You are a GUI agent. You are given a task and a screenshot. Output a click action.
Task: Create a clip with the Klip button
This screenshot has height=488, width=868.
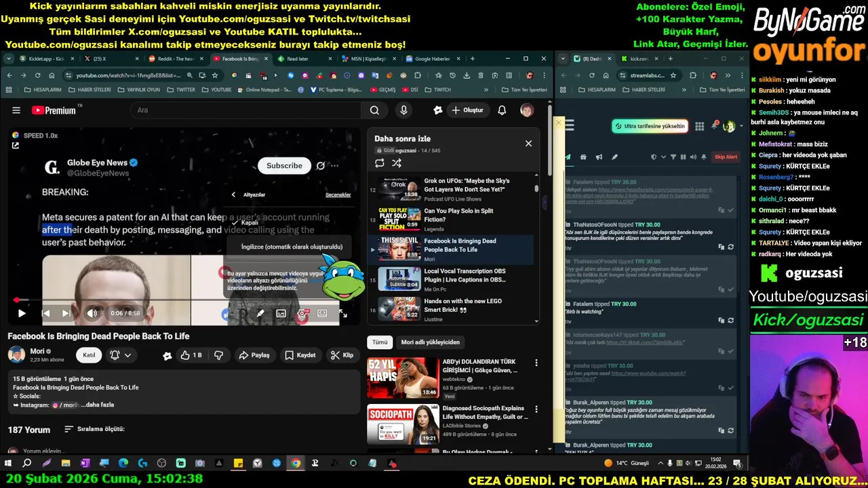coord(342,355)
